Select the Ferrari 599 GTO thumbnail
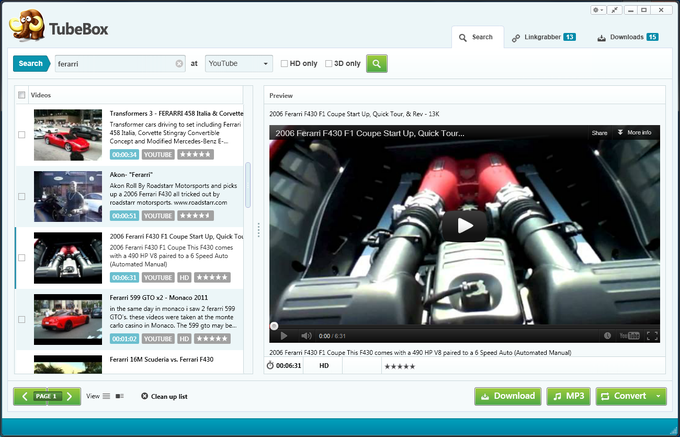680x437 pixels. point(68,320)
